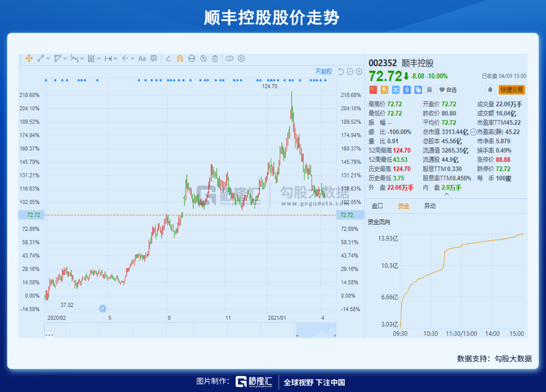This screenshot has width=546, height=392.
Task: Click stock name 顺丰控股 in quote panel
Action: click(x=418, y=63)
